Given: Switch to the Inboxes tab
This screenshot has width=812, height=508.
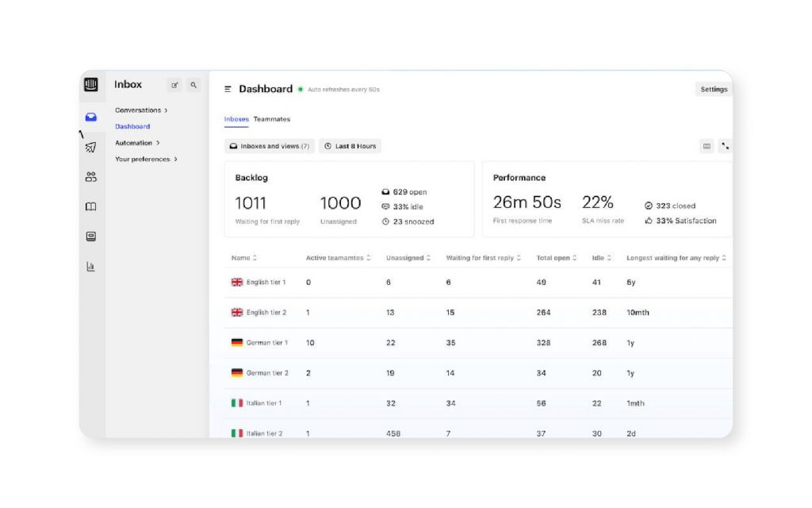Looking at the screenshot, I should click(236, 119).
